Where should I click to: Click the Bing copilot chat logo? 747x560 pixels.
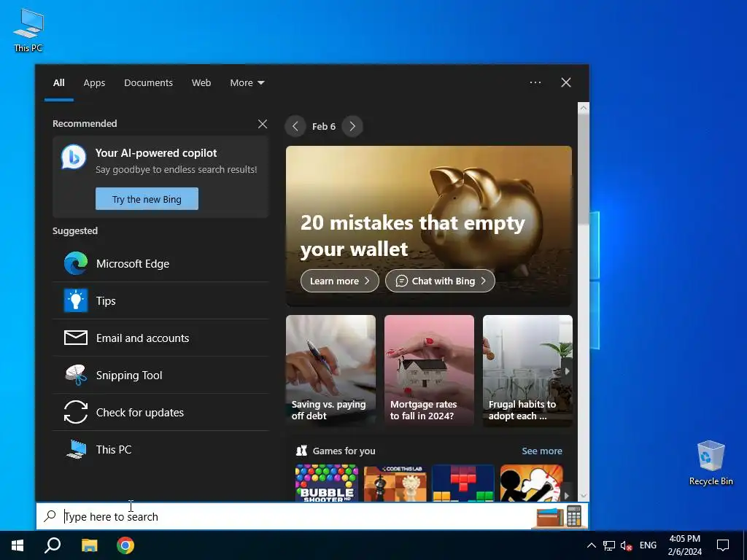click(x=74, y=157)
